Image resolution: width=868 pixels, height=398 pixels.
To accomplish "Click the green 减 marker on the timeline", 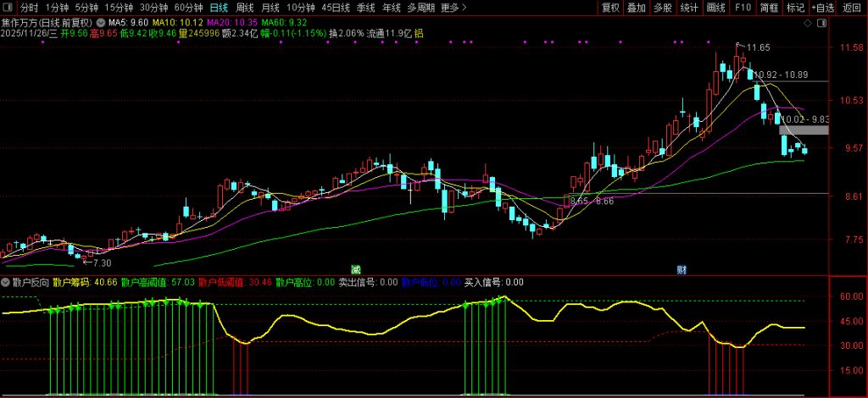I will (x=356, y=268).
